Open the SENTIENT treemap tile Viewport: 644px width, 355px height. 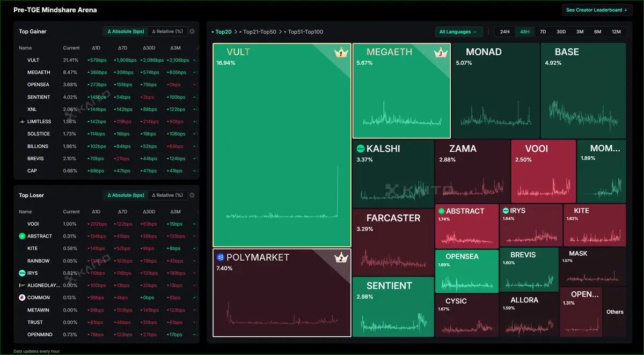[393, 307]
